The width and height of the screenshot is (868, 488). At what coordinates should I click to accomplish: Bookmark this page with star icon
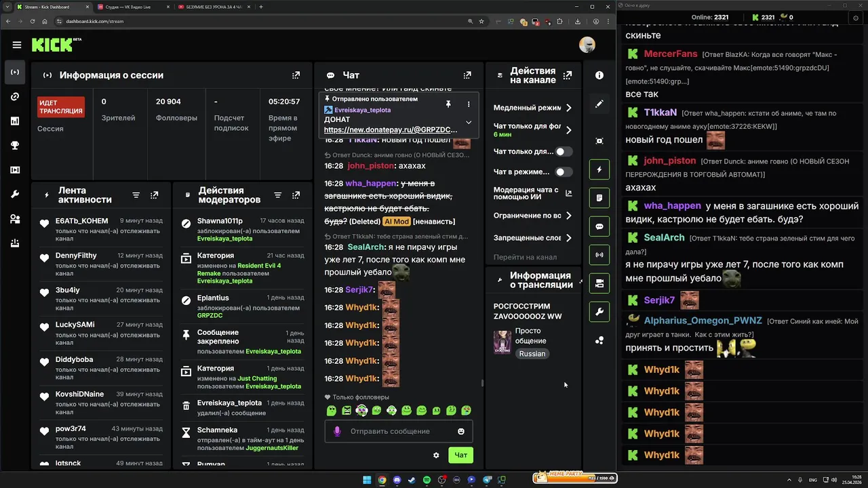point(481,21)
